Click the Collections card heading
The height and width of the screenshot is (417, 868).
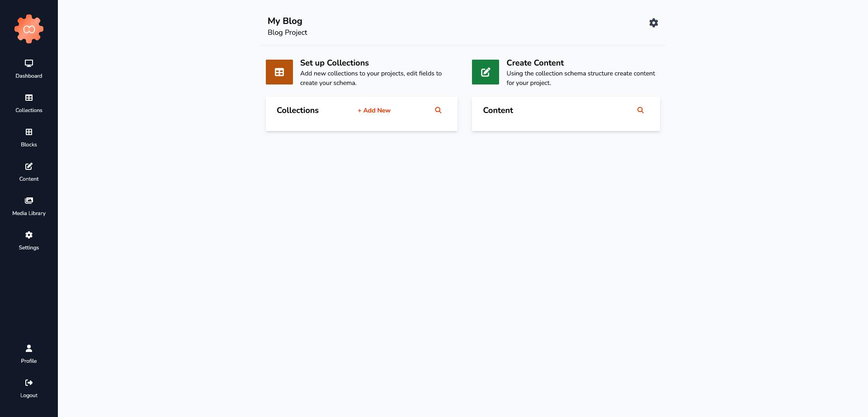297,110
